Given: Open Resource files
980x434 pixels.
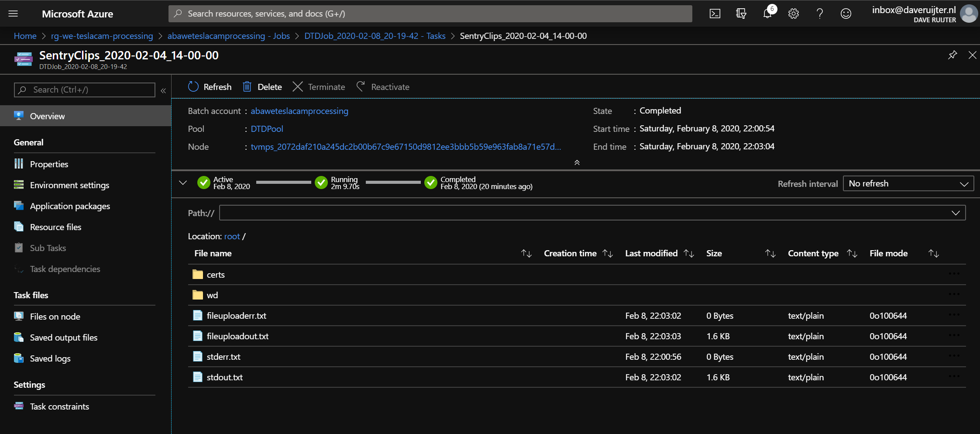Looking at the screenshot, I should tap(55, 227).
